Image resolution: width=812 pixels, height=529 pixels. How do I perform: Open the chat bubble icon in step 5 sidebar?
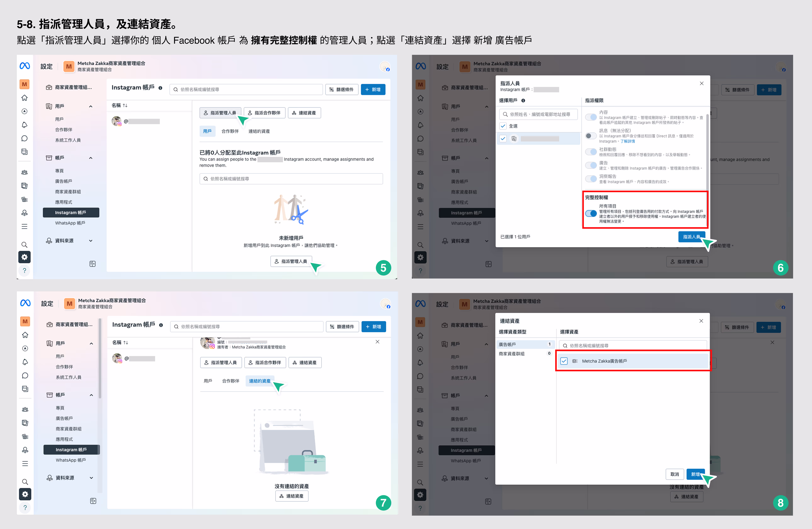point(25,139)
